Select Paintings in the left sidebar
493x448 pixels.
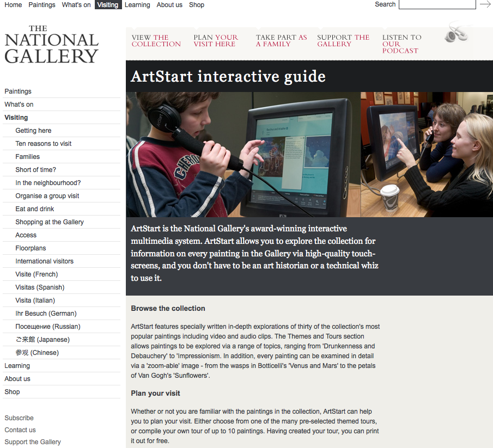coord(18,91)
